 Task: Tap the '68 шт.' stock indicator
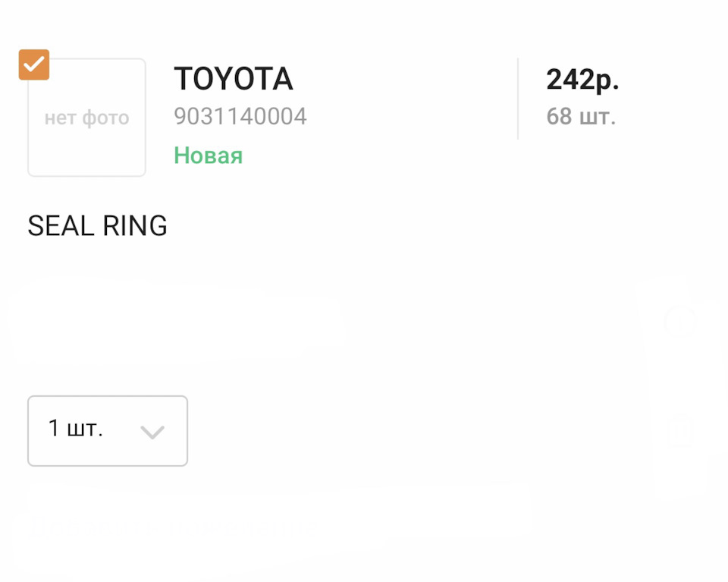[x=580, y=116]
